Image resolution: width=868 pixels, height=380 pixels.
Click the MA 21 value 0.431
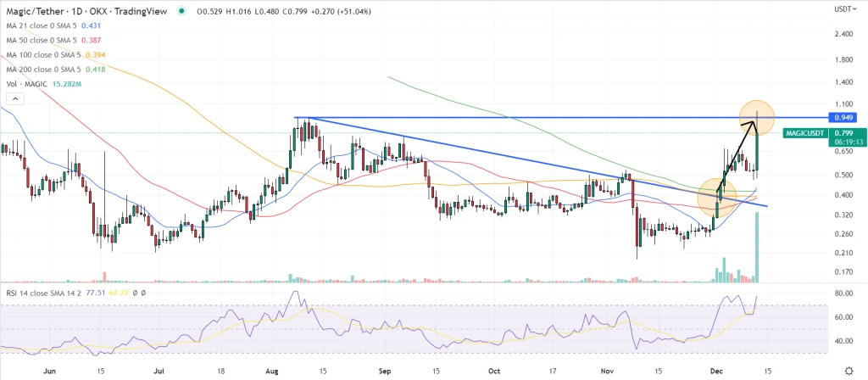tap(91, 25)
